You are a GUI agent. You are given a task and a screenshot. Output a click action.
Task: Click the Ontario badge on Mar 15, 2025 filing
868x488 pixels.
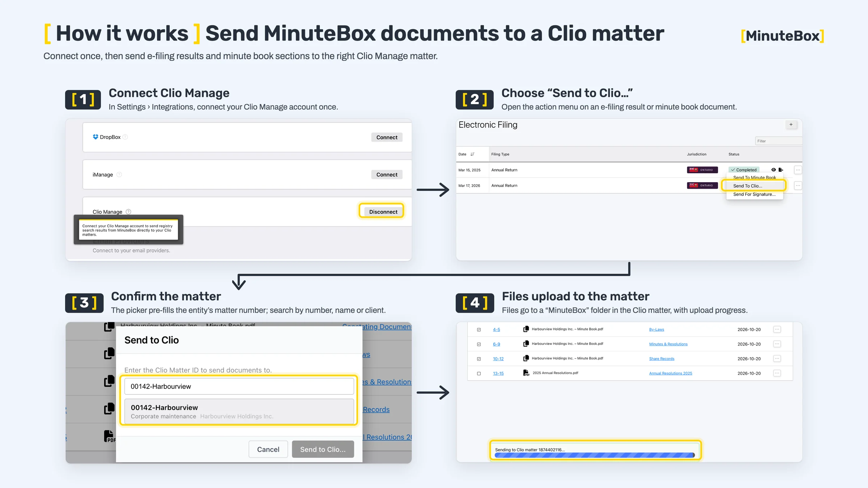(702, 170)
